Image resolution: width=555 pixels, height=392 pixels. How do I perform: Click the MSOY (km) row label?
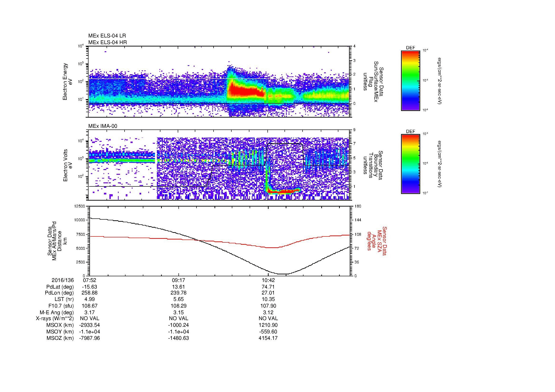[60, 332]
